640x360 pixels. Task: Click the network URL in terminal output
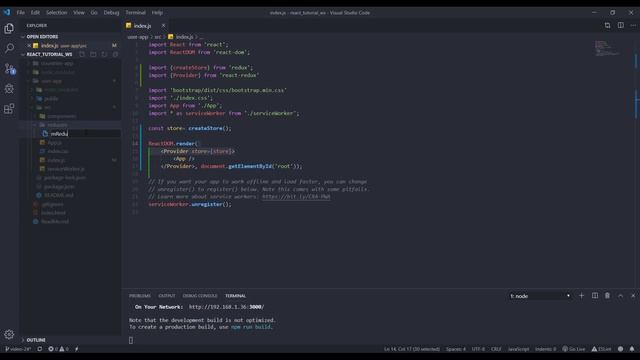pos(226,307)
